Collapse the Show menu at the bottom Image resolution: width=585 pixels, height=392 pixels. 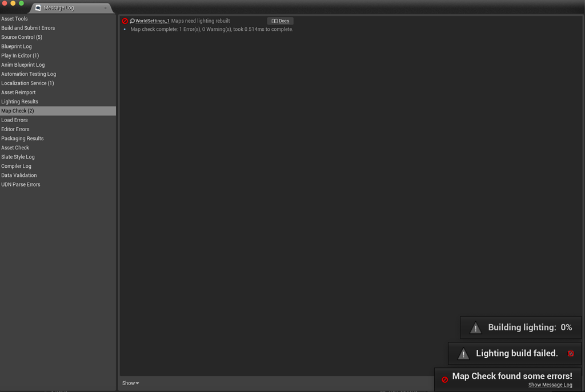130,383
